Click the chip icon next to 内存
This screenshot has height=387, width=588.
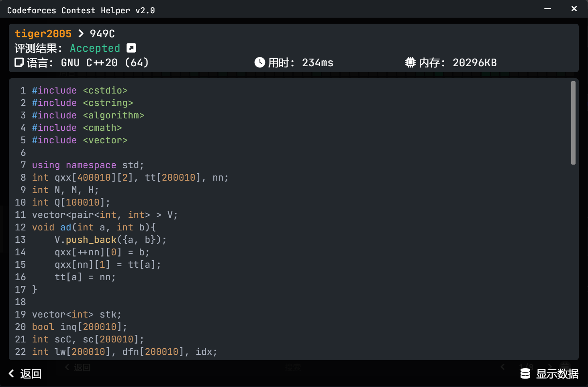(x=410, y=63)
